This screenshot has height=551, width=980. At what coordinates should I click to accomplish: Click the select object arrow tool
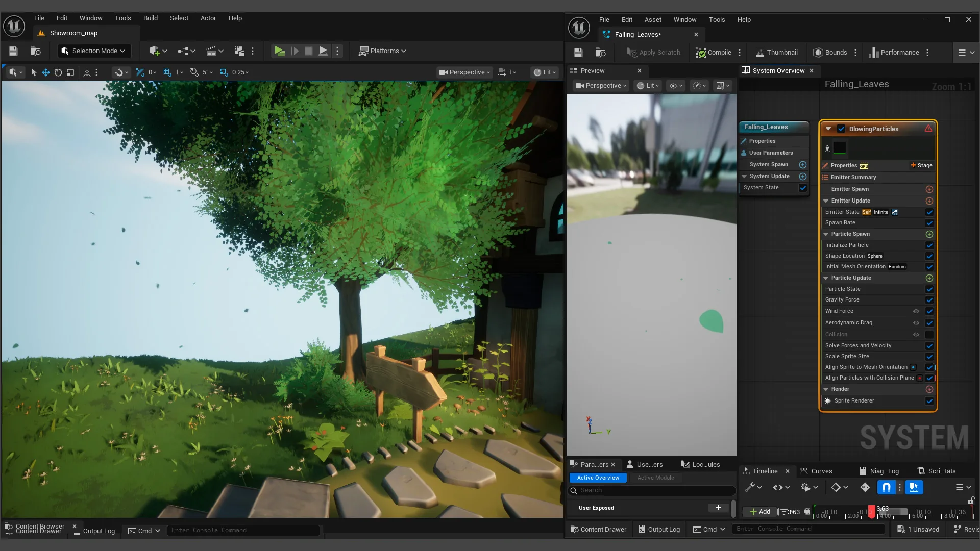point(34,72)
